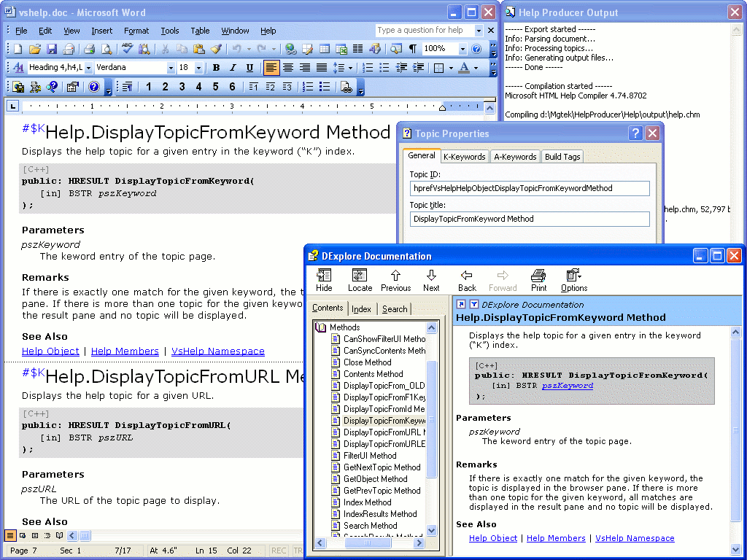The width and height of the screenshot is (747, 560).
Task: Open the Verdana font name dropdown
Action: click(171, 68)
